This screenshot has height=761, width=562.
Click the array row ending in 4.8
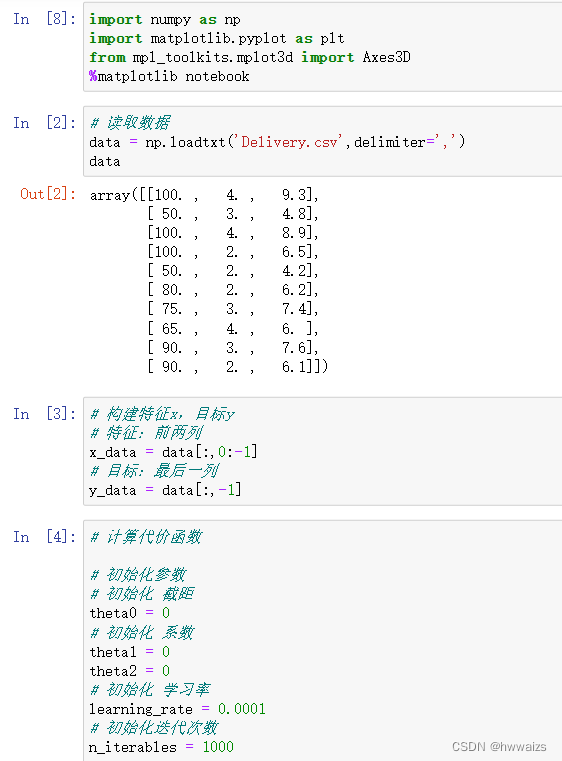[x=233, y=214]
